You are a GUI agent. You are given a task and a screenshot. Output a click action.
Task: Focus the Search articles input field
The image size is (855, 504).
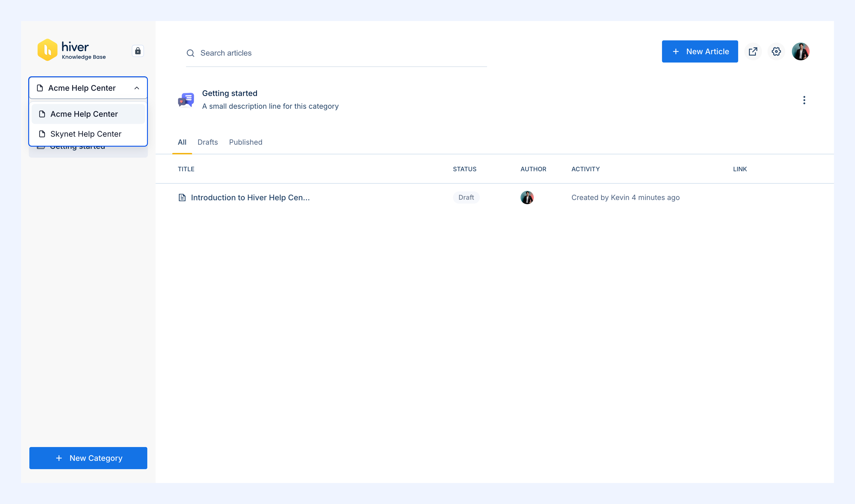point(337,53)
